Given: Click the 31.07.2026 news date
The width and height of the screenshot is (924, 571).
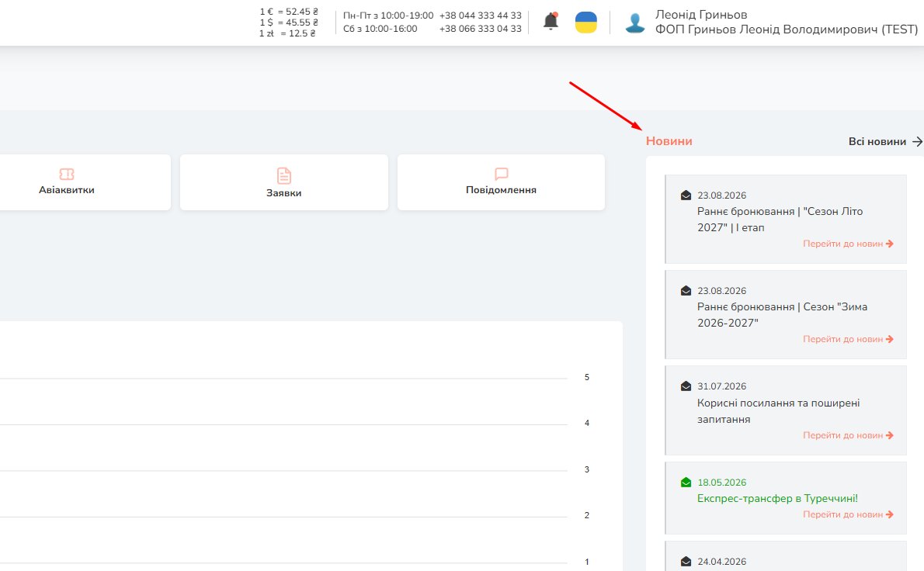Looking at the screenshot, I should click(722, 386).
